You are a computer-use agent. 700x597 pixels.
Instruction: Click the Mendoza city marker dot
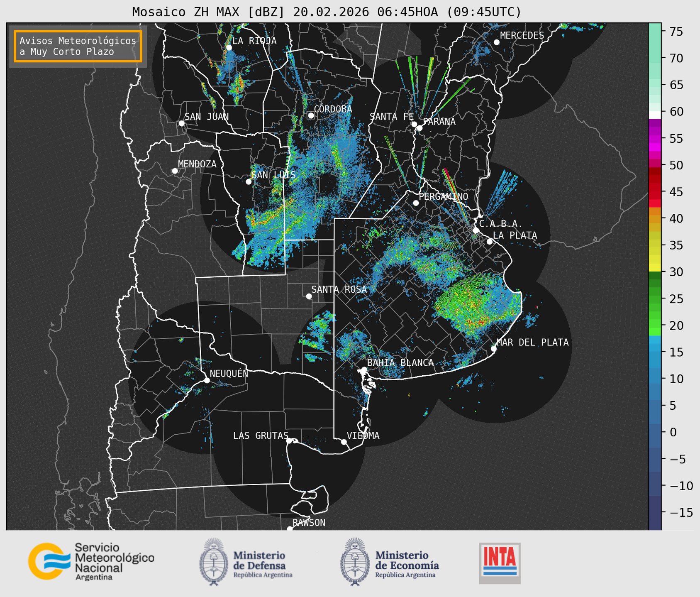(x=175, y=171)
